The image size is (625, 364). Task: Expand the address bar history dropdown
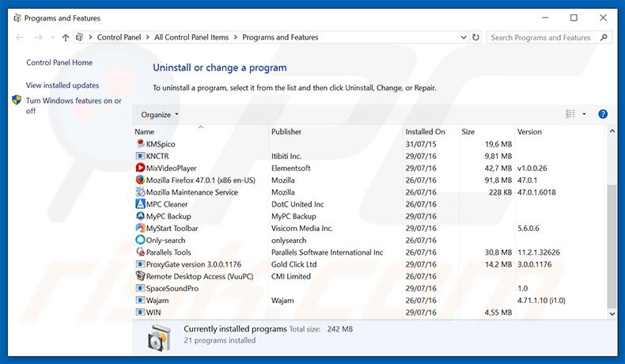(x=460, y=37)
